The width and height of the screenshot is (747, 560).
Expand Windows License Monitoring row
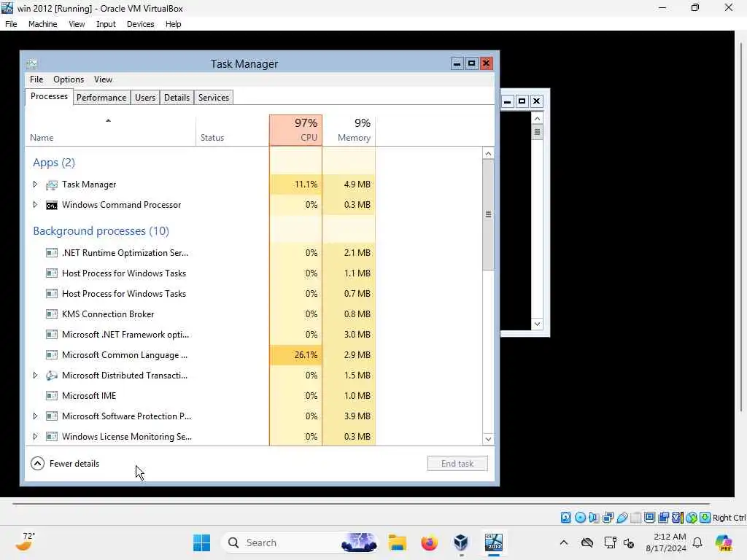click(x=35, y=437)
